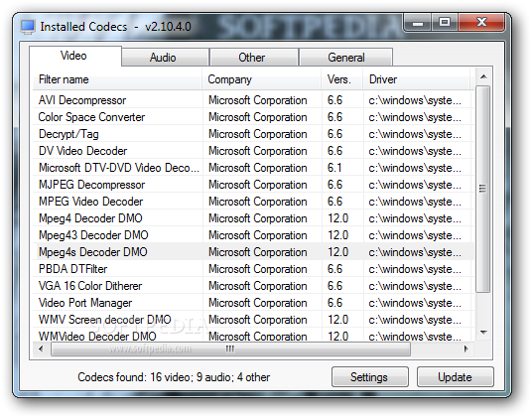Click the vertical scrollbar down arrow
The width and height of the screenshot is (532, 418).
click(483, 333)
